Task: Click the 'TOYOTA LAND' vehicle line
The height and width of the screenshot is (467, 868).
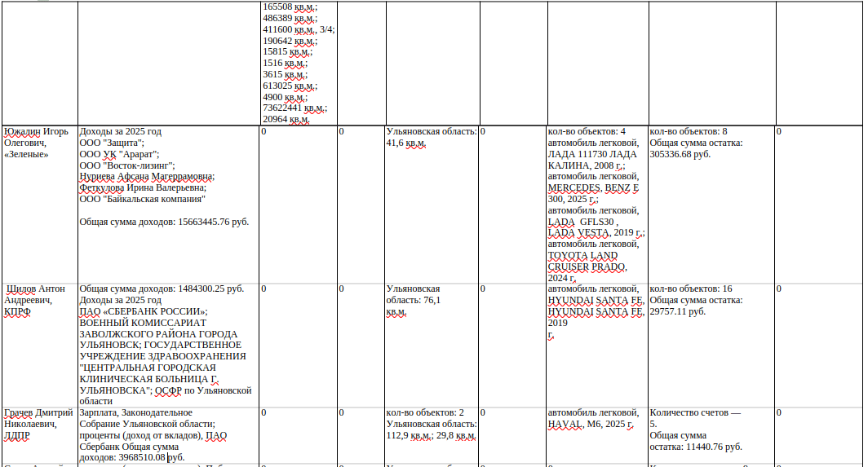Action: 583,256
